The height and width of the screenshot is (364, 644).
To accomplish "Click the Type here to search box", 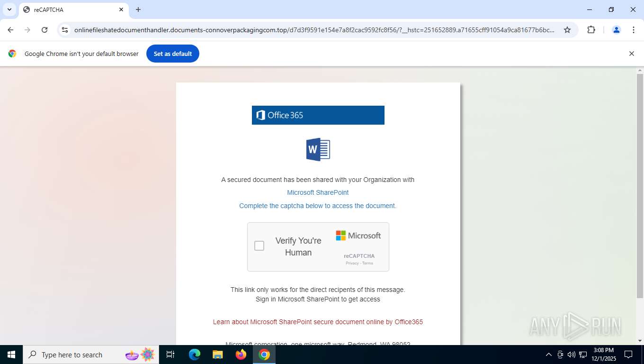I will tap(91, 355).
